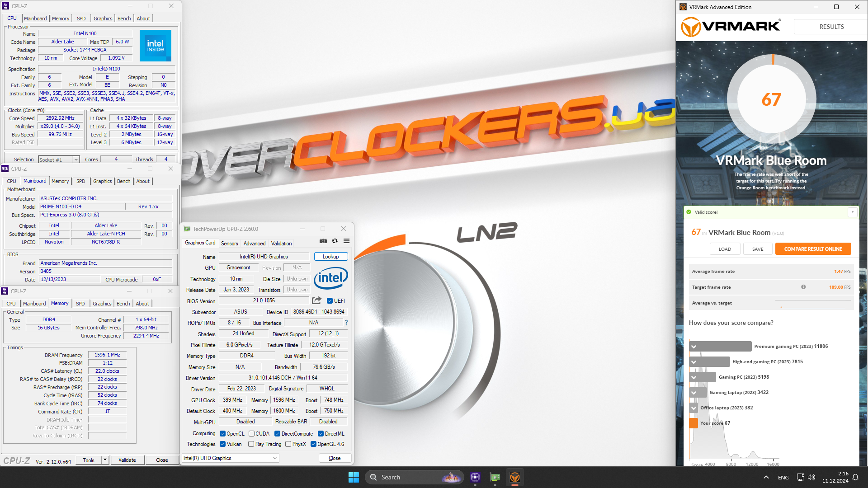Click the Close button in GPU-Z
The image size is (868, 488).
[335, 458]
